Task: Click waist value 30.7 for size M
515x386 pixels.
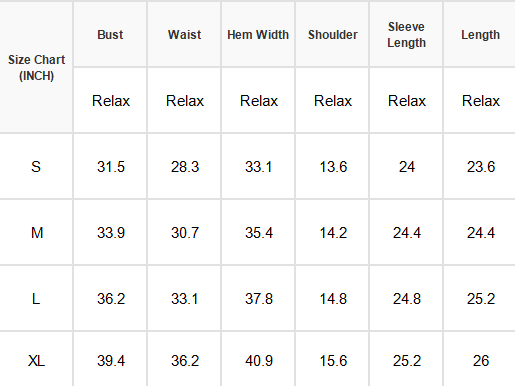Action: click(x=185, y=232)
